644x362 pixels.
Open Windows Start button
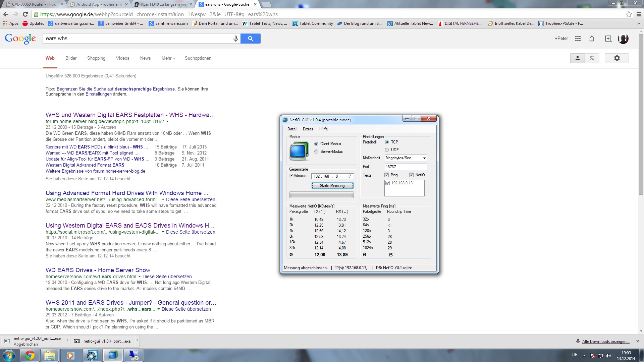tap(9, 355)
